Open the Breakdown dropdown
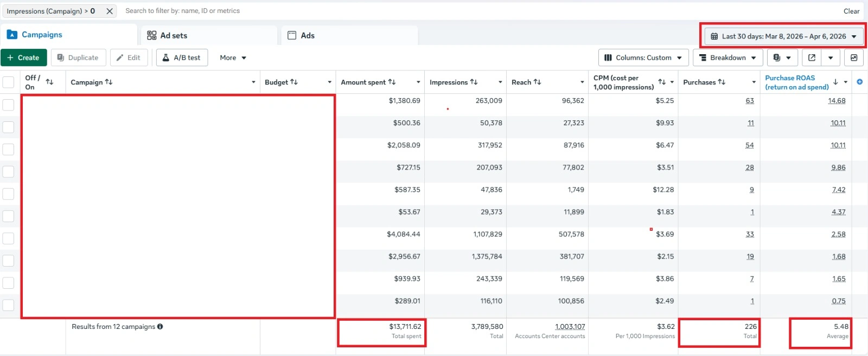The width and height of the screenshot is (868, 356). pos(727,57)
